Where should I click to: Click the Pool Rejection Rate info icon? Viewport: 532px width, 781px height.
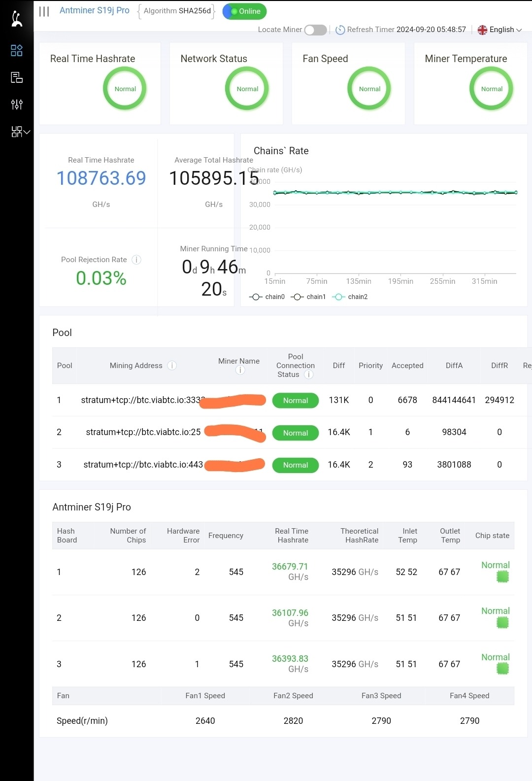pyautogui.click(x=136, y=260)
